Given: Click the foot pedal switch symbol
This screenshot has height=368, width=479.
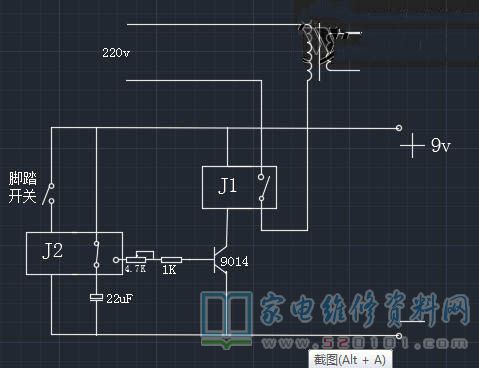Looking at the screenshot, I should (49, 193).
